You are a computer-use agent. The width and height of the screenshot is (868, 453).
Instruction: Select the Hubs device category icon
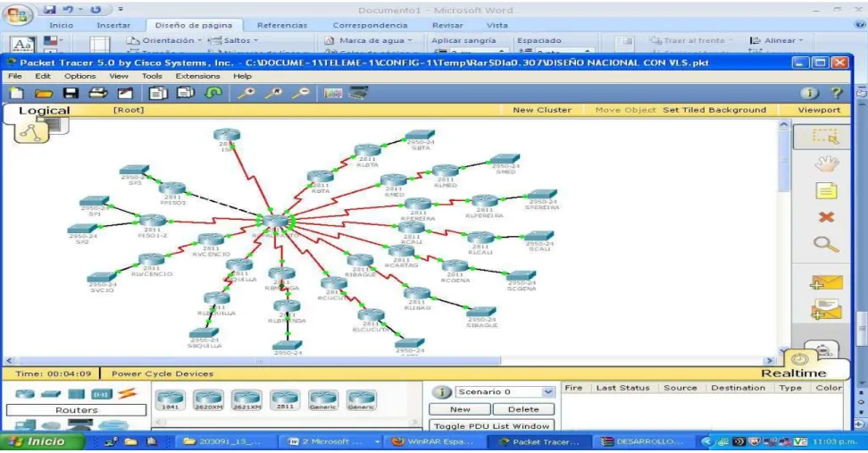pyautogui.click(x=76, y=394)
